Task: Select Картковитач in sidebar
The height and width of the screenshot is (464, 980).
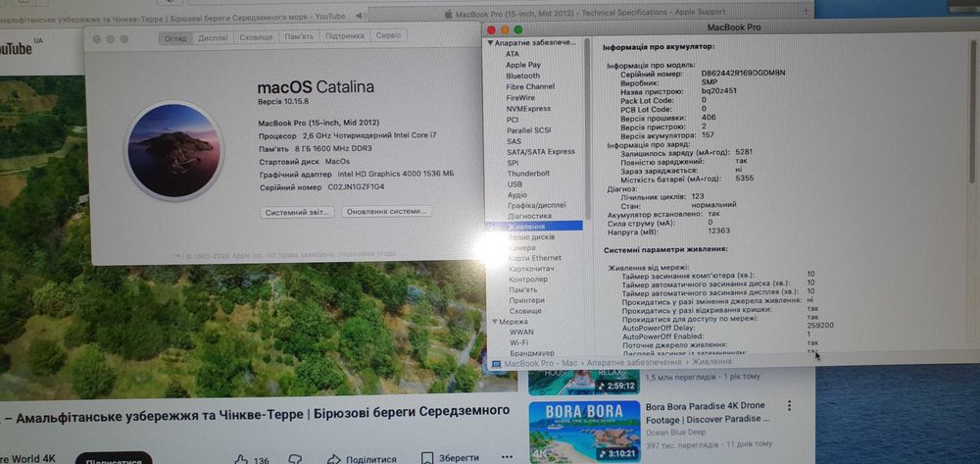Action: coord(532,268)
